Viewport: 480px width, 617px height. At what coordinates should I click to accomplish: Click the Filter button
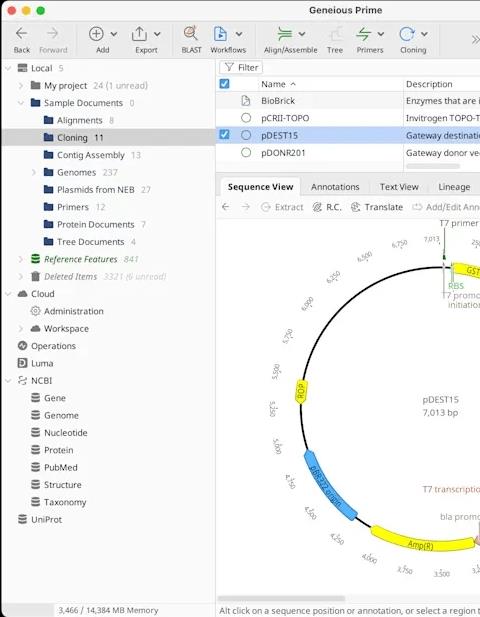[241, 67]
